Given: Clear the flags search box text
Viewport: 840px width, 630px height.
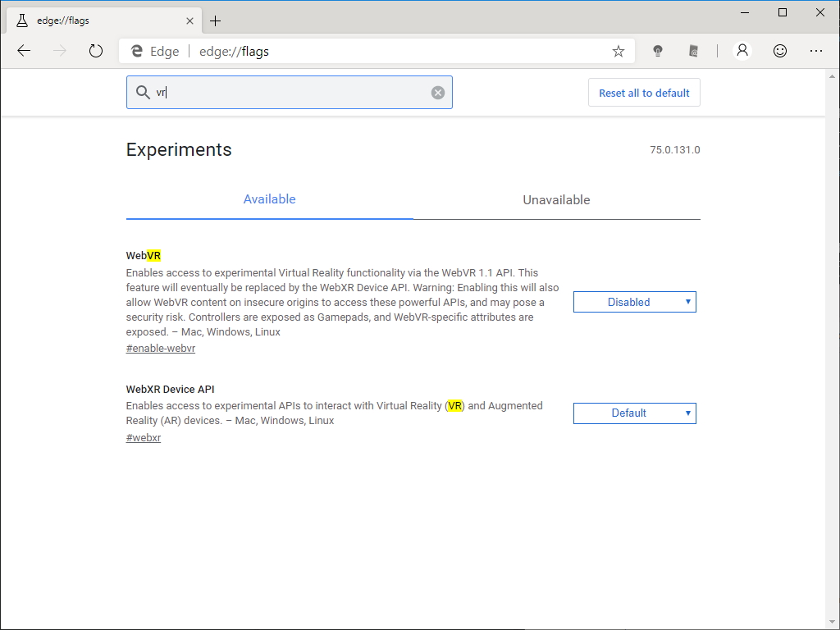Looking at the screenshot, I should click(x=438, y=93).
